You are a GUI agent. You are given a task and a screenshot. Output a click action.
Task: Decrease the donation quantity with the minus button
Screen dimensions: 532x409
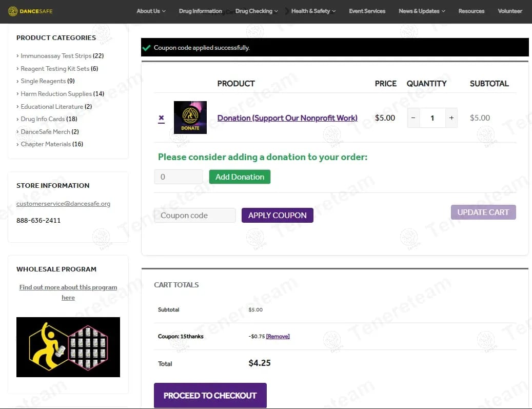pos(413,118)
